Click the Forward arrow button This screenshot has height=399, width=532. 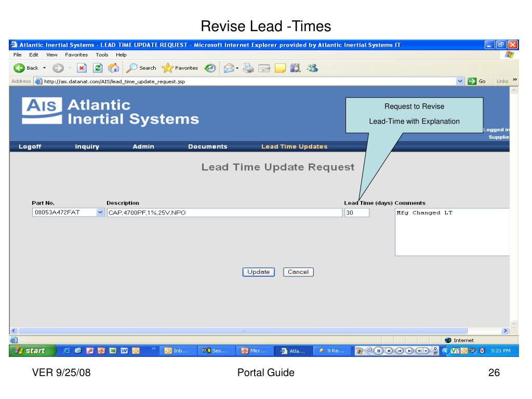pyautogui.click(x=58, y=68)
